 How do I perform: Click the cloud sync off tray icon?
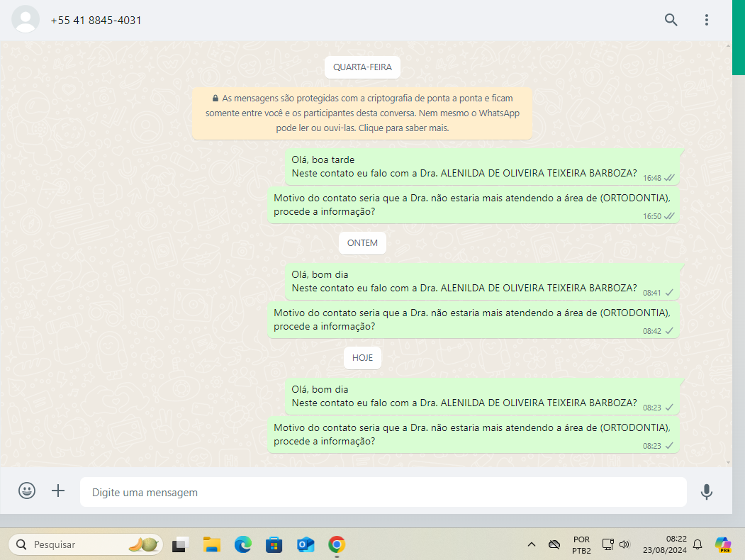pos(554,544)
